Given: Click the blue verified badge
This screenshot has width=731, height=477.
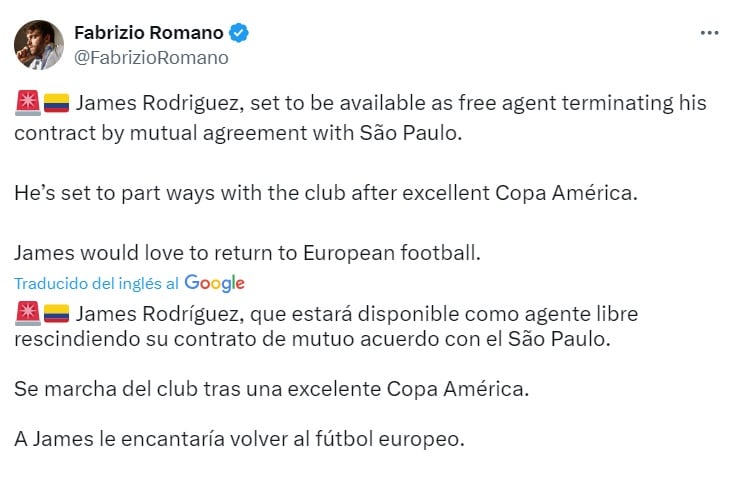Looking at the screenshot, I should coord(239,33).
